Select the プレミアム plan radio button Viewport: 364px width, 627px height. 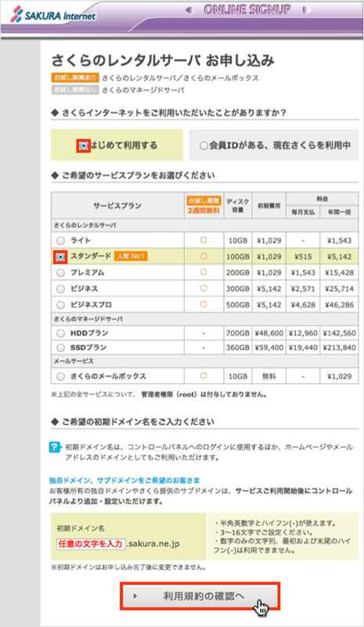pyautogui.click(x=60, y=273)
